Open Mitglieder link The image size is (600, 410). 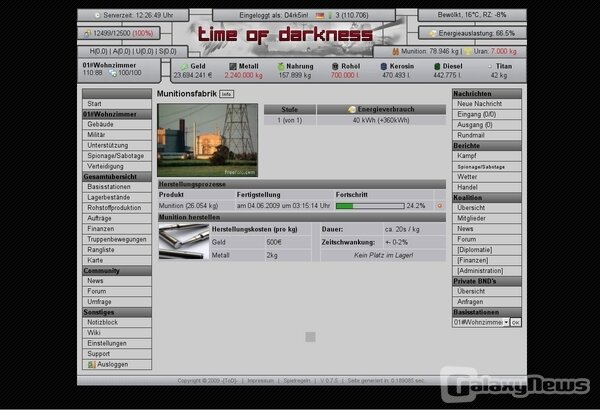click(487, 218)
